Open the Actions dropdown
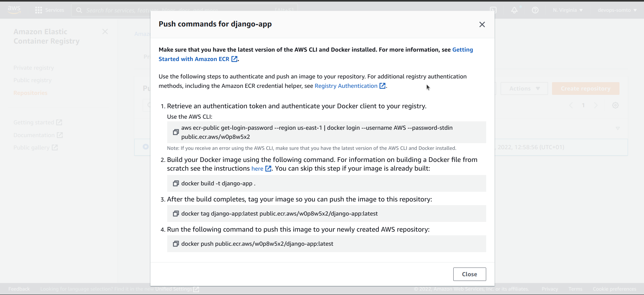This screenshot has width=644, height=295. 524,88
